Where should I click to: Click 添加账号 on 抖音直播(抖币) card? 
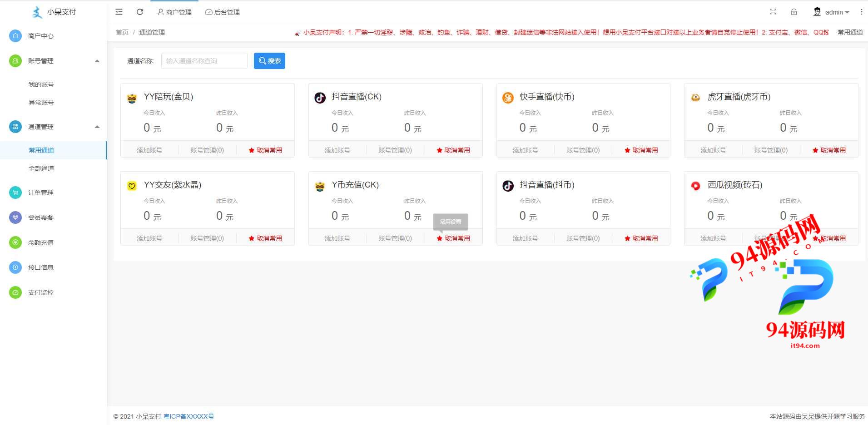point(525,238)
